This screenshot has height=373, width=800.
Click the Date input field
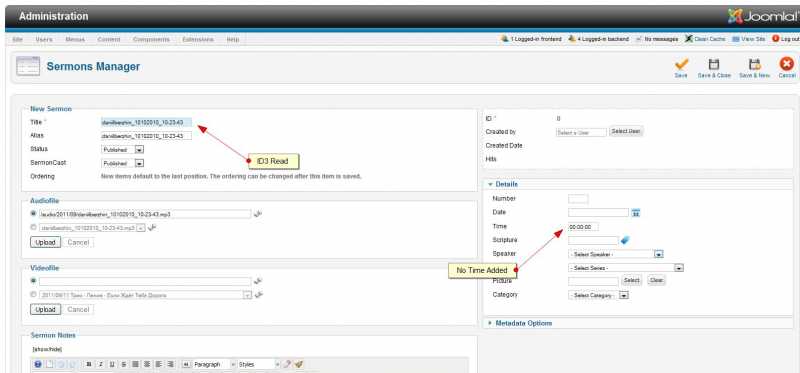pos(598,213)
